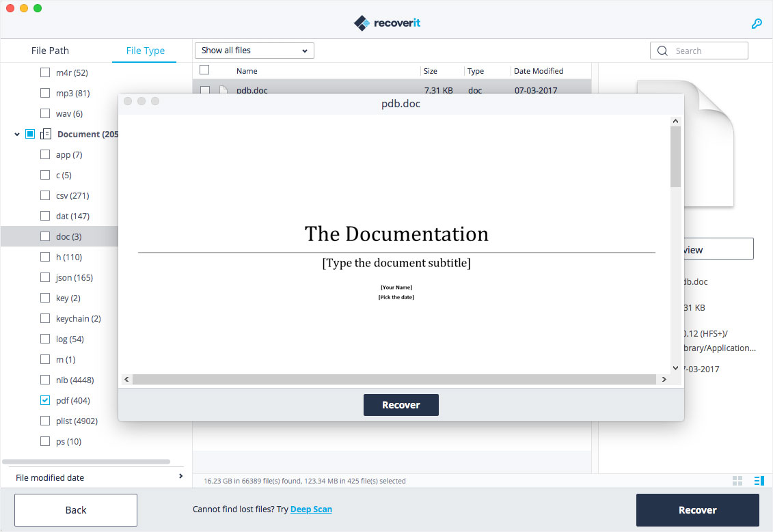
Task: Select the key (2) file type
Action: click(68, 298)
